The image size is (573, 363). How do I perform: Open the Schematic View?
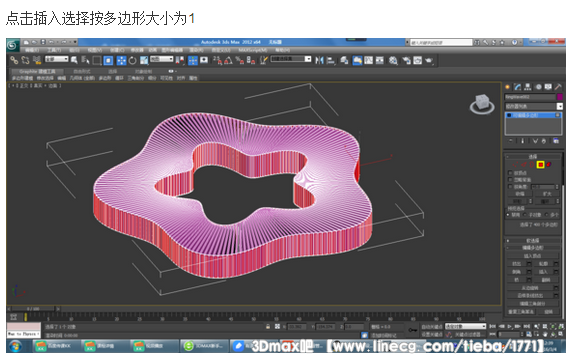click(x=380, y=60)
